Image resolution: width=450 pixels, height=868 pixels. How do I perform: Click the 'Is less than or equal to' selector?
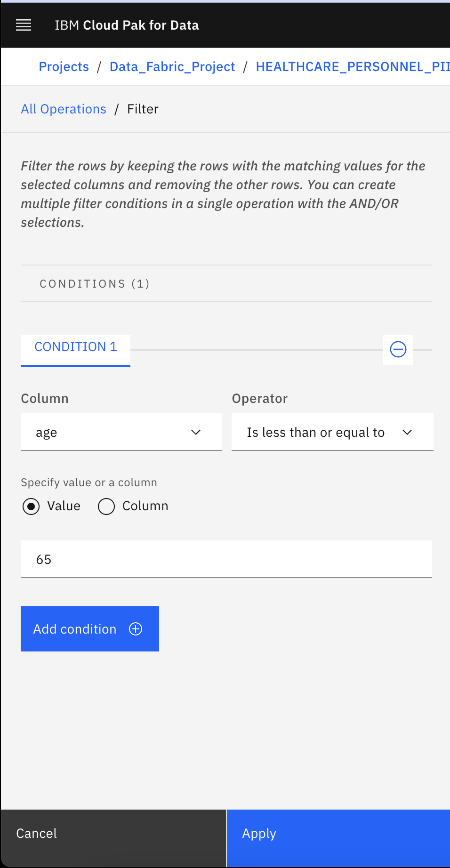[332, 432]
